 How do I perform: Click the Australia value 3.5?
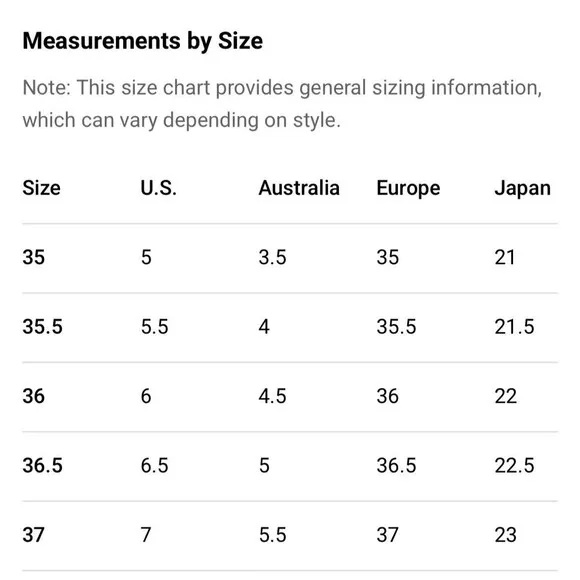click(x=273, y=257)
